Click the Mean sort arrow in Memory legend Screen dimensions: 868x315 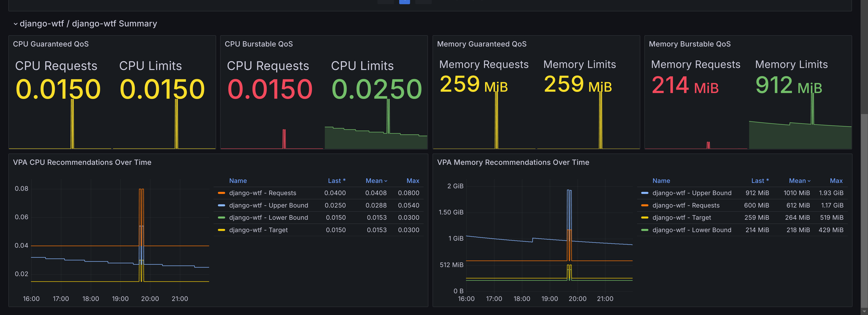coord(809,181)
